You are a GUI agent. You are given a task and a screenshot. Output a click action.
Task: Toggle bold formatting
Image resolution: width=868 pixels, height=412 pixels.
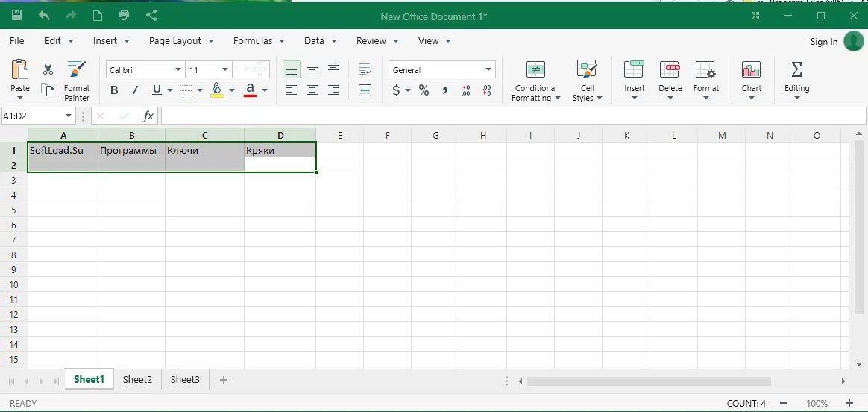[114, 90]
